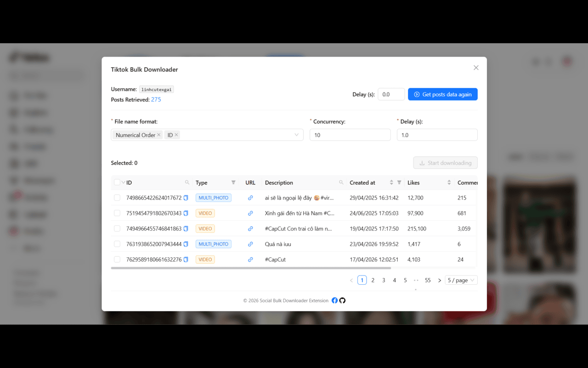Screen dimensions: 588x368
Task: Go to page 55
Action: [428, 280]
